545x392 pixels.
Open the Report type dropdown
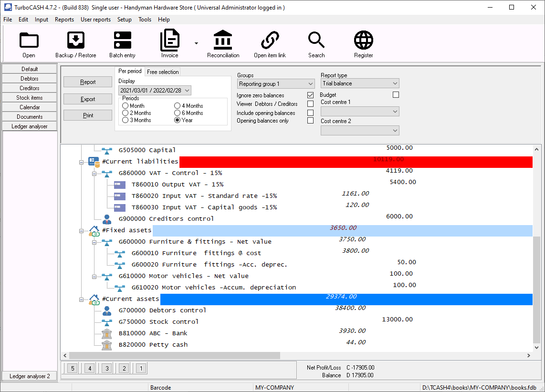tap(360, 83)
